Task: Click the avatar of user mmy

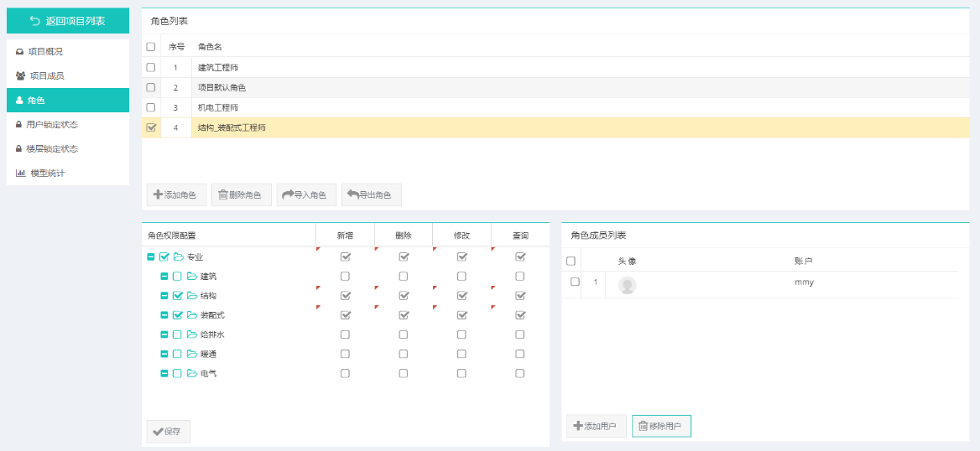Action: pyautogui.click(x=627, y=286)
